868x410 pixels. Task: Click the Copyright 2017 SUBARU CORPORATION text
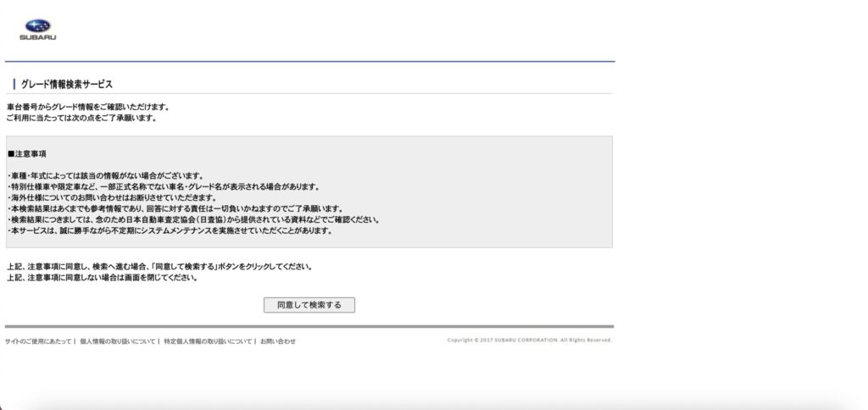[529, 341]
